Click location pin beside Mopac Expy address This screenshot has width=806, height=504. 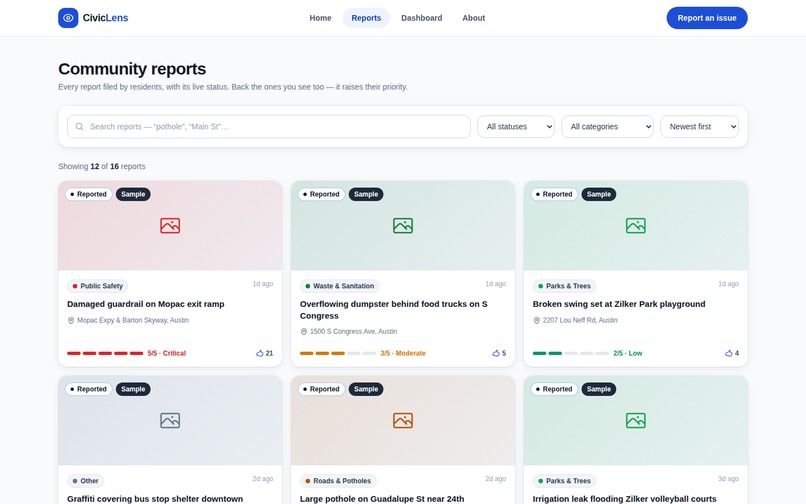(x=71, y=320)
